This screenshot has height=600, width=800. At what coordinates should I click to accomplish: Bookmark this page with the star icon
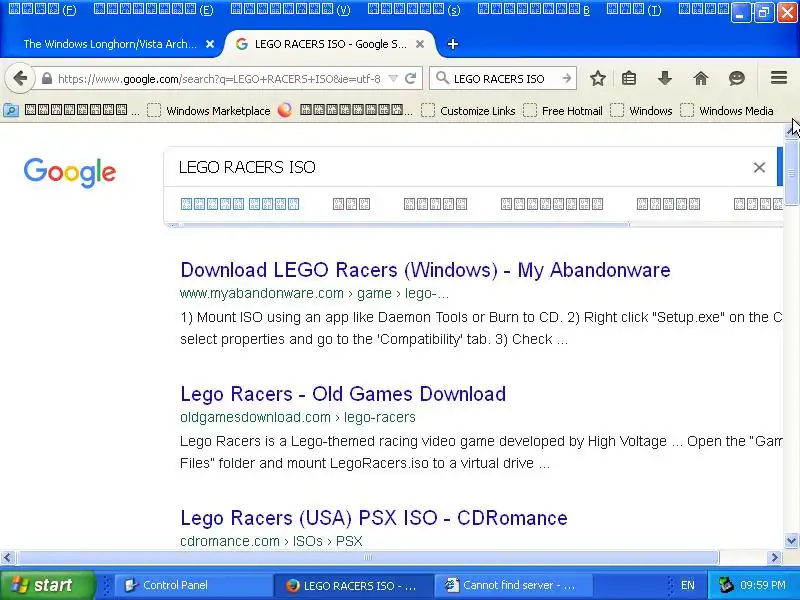[598, 79]
